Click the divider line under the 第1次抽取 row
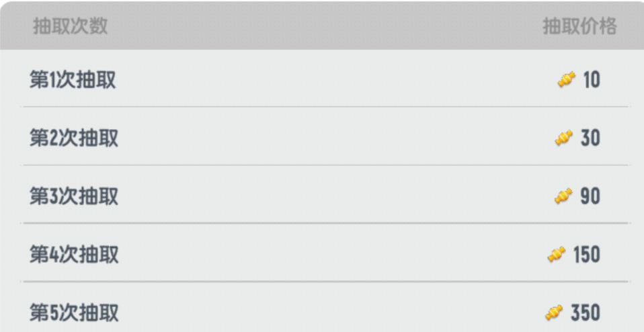Viewport: 644px width, 332px height. pos(325,107)
